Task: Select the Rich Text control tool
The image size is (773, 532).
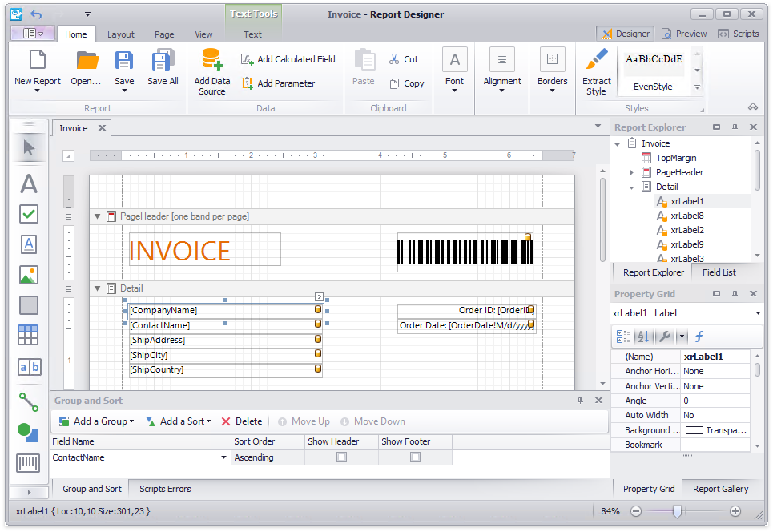Action: (29, 244)
